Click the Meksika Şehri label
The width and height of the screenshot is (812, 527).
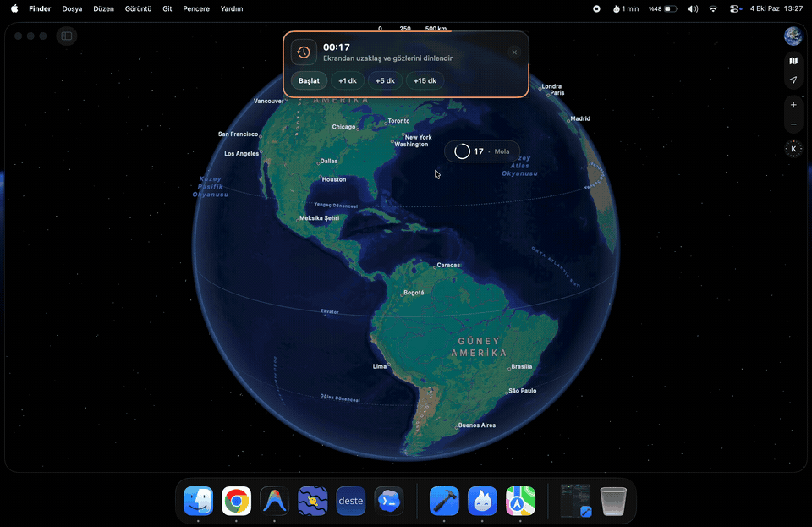320,218
